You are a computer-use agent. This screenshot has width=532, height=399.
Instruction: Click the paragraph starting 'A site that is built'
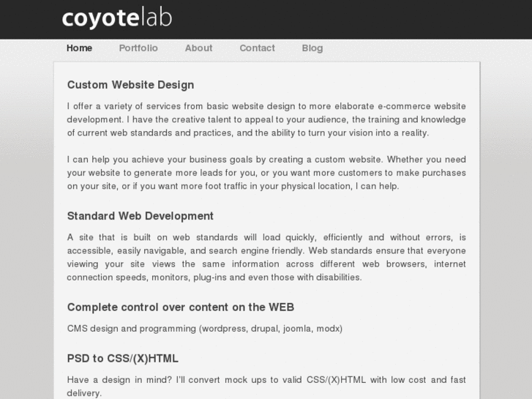point(266,258)
